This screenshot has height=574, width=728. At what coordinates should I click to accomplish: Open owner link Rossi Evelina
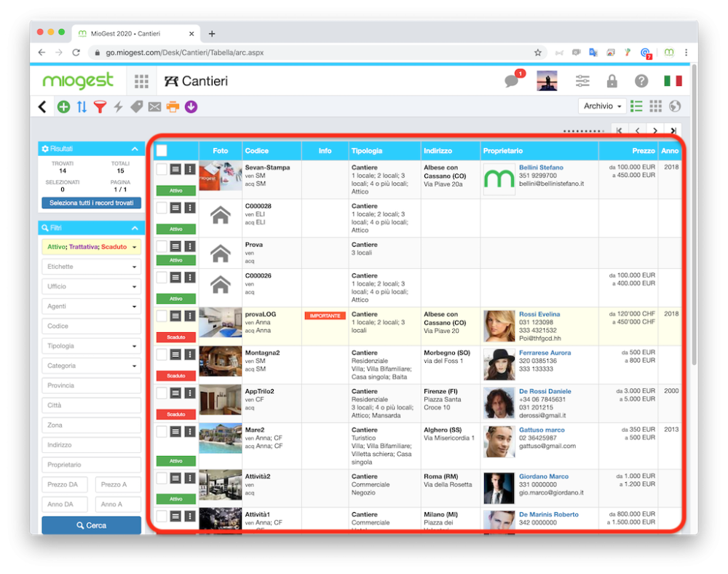click(539, 314)
